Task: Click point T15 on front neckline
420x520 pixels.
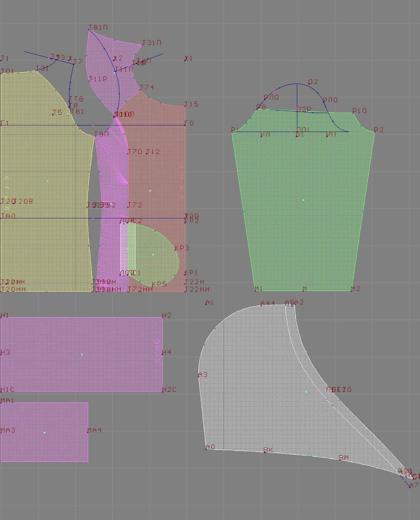Action: 185,106
